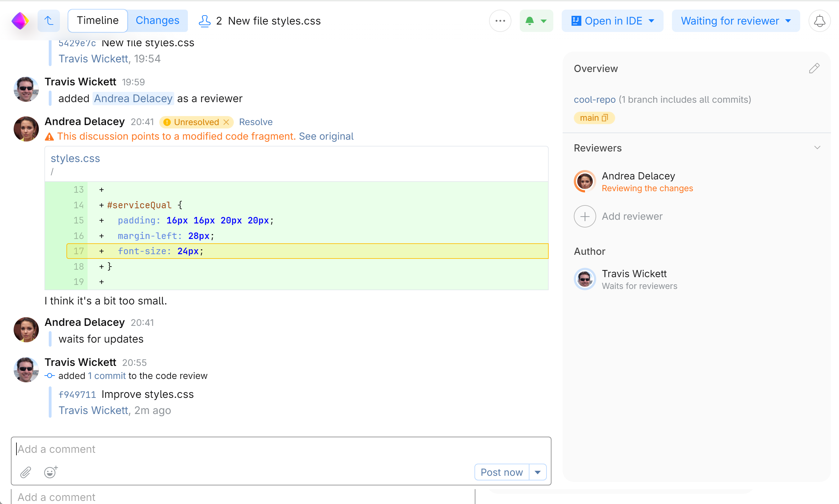Click Resolve on Andrea's discussion

tap(256, 122)
